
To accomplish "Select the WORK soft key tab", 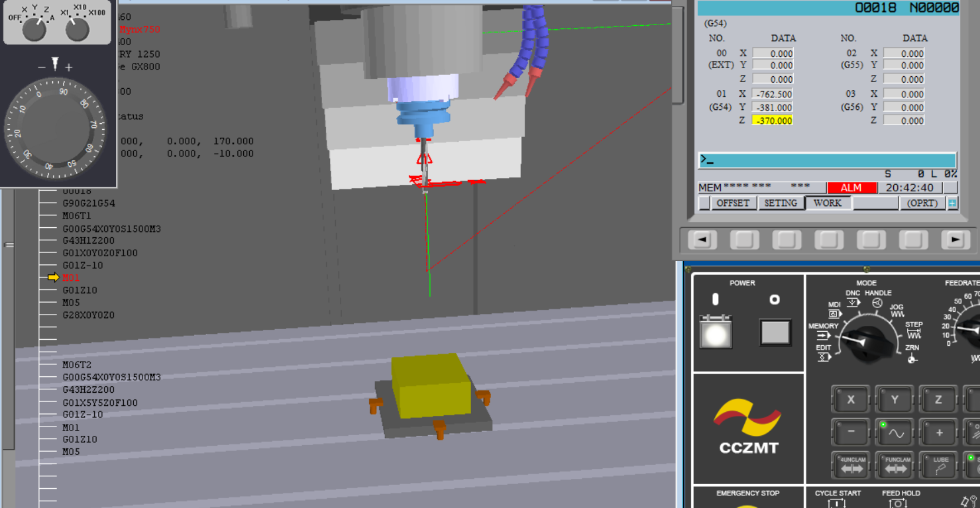I will pos(828,203).
